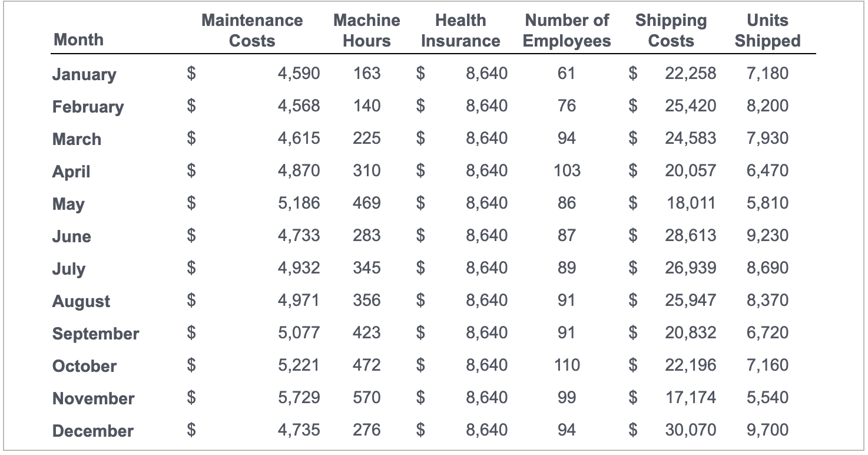
Task: Click the November row label
Action: pos(94,398)
